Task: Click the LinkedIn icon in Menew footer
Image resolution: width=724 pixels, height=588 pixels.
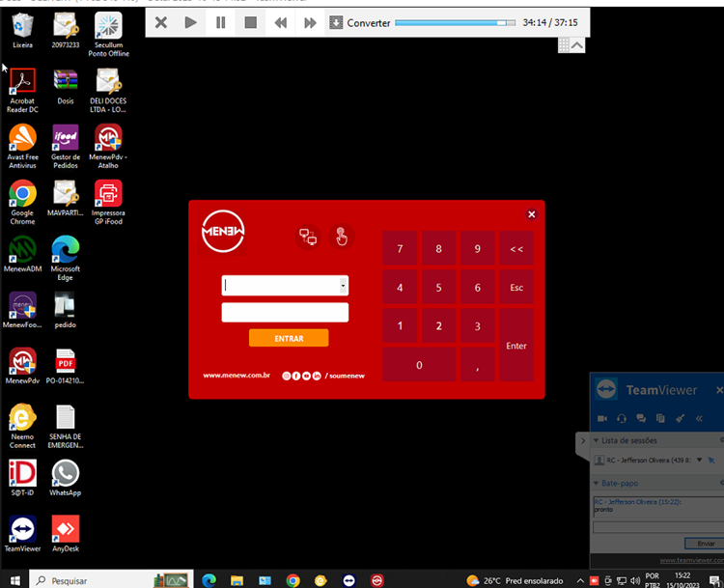Action: point(317,376)
